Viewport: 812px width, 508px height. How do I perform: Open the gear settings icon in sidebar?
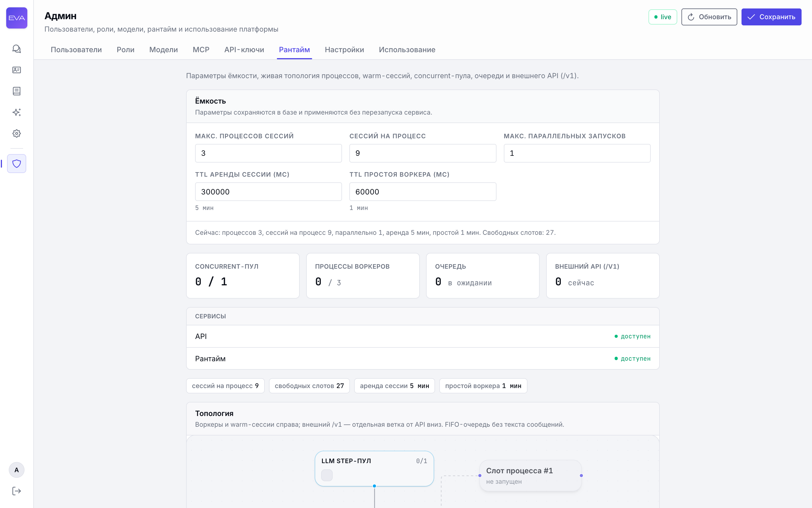(16, 133)
